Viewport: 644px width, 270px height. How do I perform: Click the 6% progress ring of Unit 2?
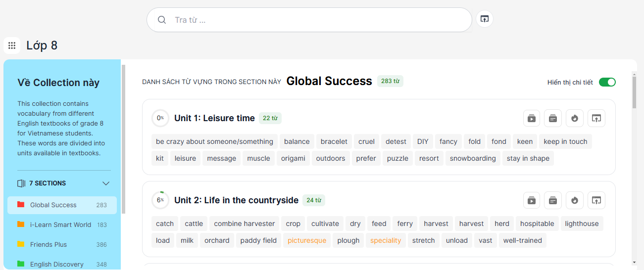click(160, 200)
